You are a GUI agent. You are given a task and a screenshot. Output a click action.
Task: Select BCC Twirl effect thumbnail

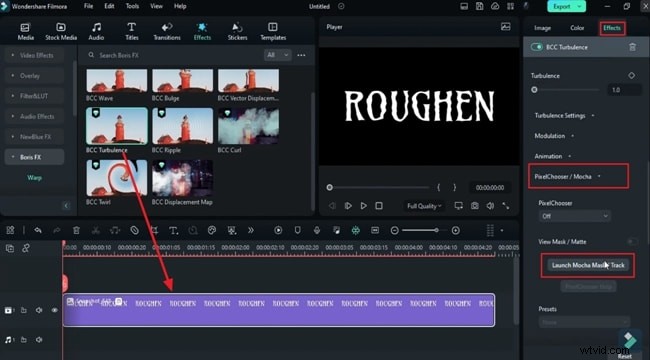[x=116, y=178]
